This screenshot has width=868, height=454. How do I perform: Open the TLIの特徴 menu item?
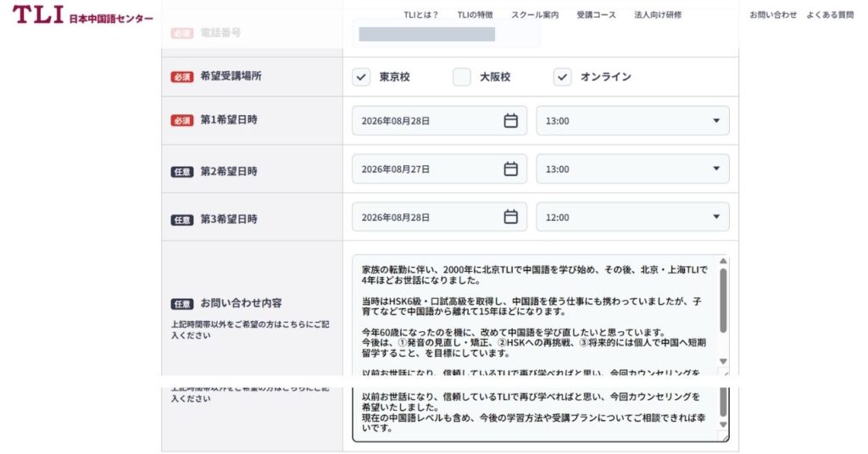click(475, 15)
